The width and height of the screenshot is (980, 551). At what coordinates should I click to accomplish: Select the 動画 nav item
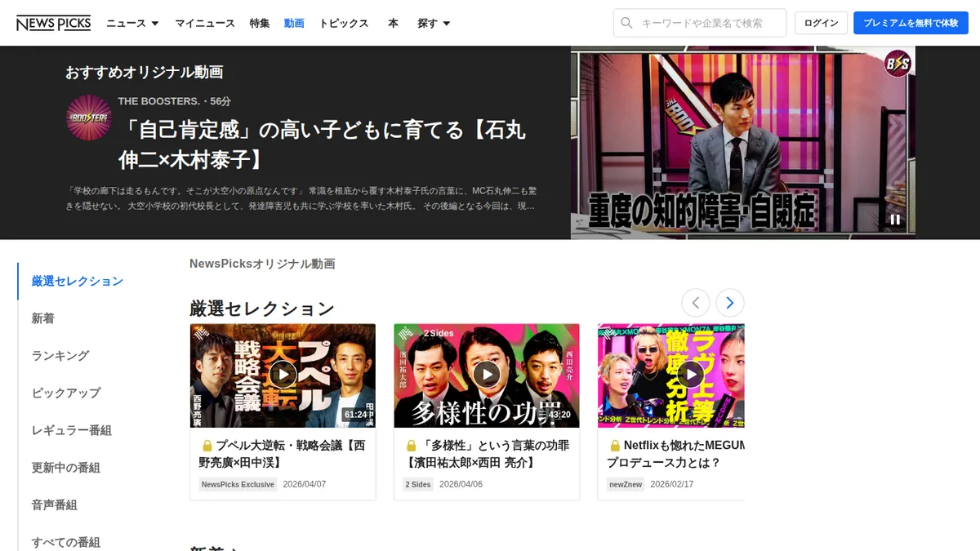[x=294, y=23]
